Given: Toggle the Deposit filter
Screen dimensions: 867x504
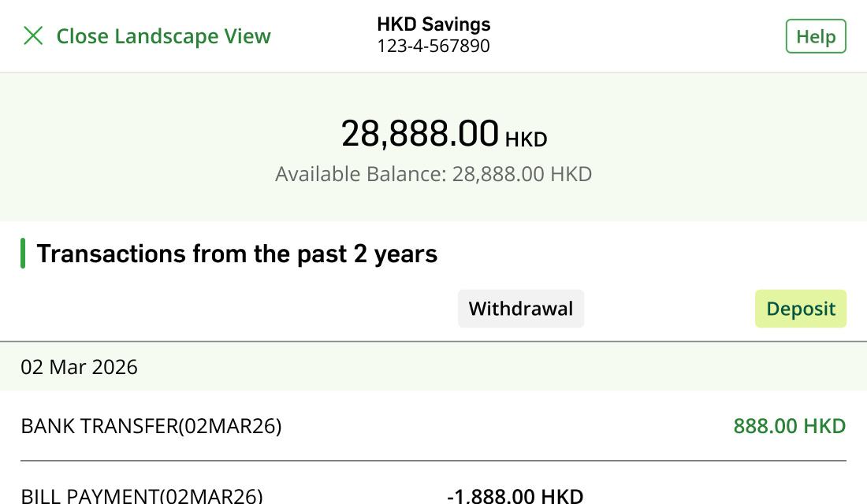Looking at the screenshot, I should pyautogui.click(x=801, y=309).
